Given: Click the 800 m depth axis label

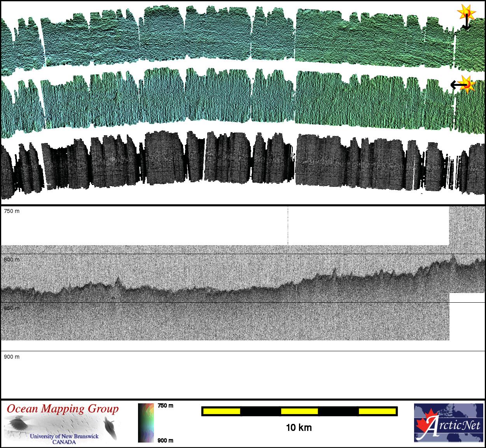Looking at the screenshot, I should (x=12, y=260).
